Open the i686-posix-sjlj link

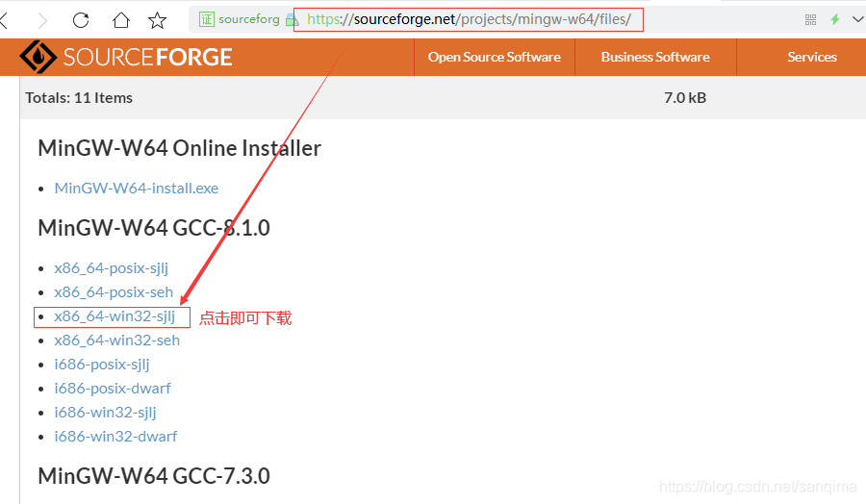coord(102,365)
